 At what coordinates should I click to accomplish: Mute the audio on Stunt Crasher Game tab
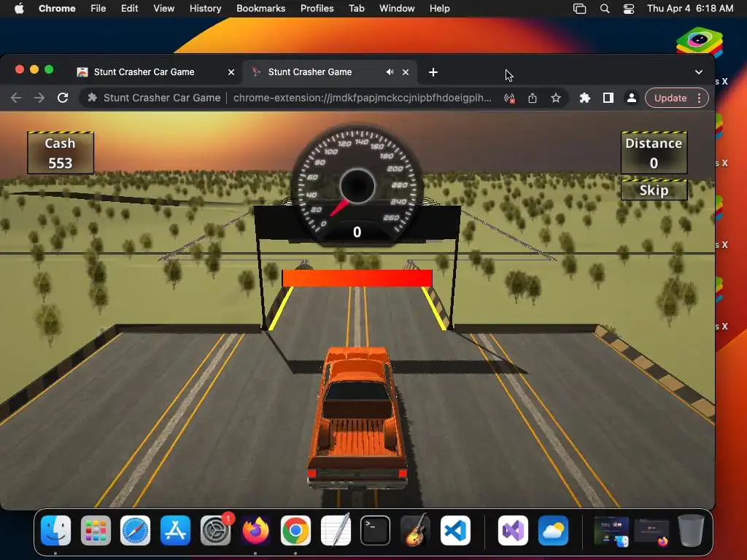pyautogui.click(x=390, y=72)
